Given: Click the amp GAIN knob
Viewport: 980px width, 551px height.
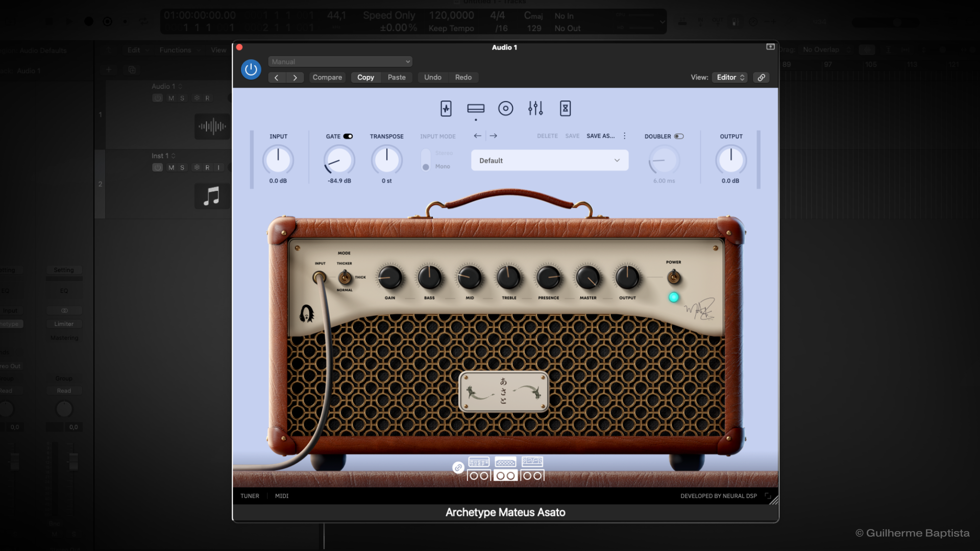Looking at the screenshot, I should click(x=389, y=278).
